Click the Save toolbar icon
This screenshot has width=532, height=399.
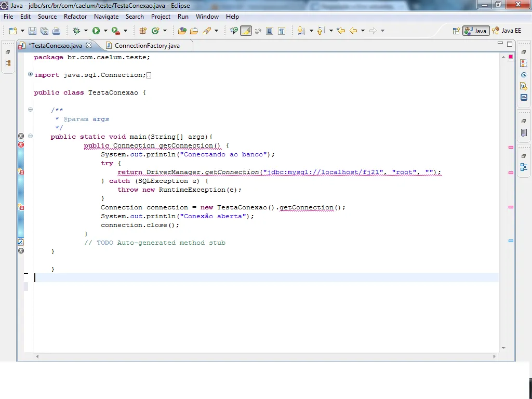pos(32,31)
